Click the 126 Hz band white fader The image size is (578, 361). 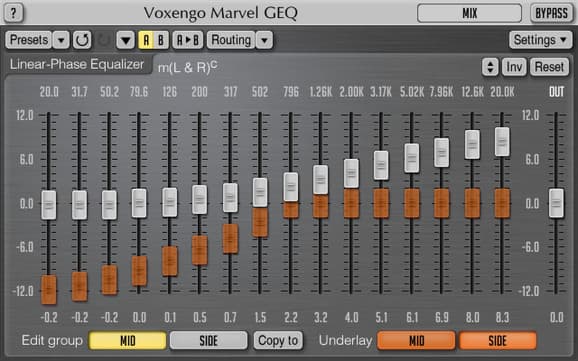(170, 202)
